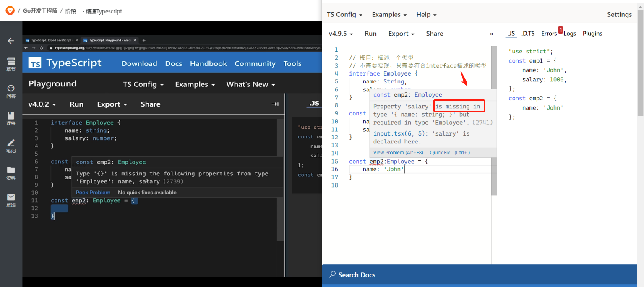This screenshot has height=287, width=644.
Task: Open the v4.9.5 version dropdown
Action: [341, 34]
